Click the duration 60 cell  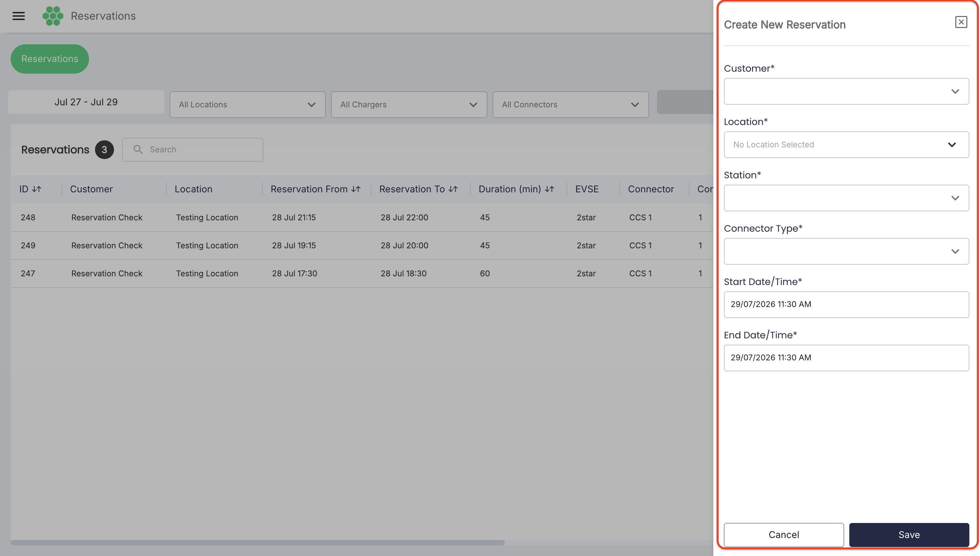484,273
